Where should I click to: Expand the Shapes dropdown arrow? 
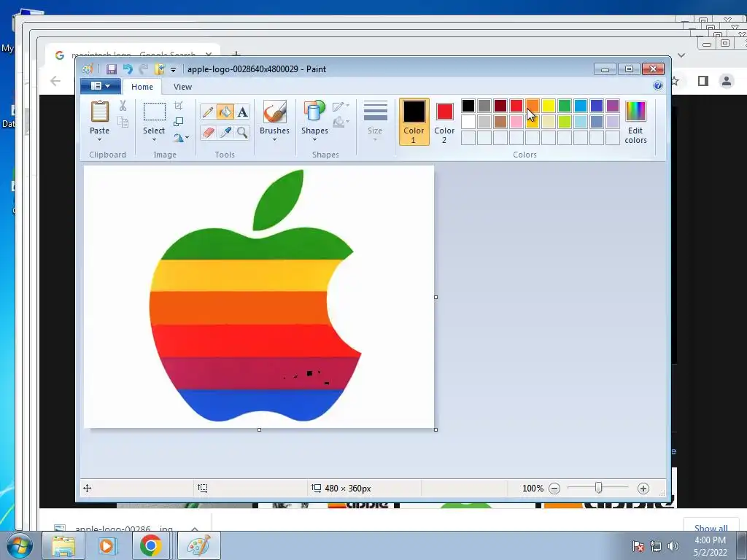pos(314,139)
